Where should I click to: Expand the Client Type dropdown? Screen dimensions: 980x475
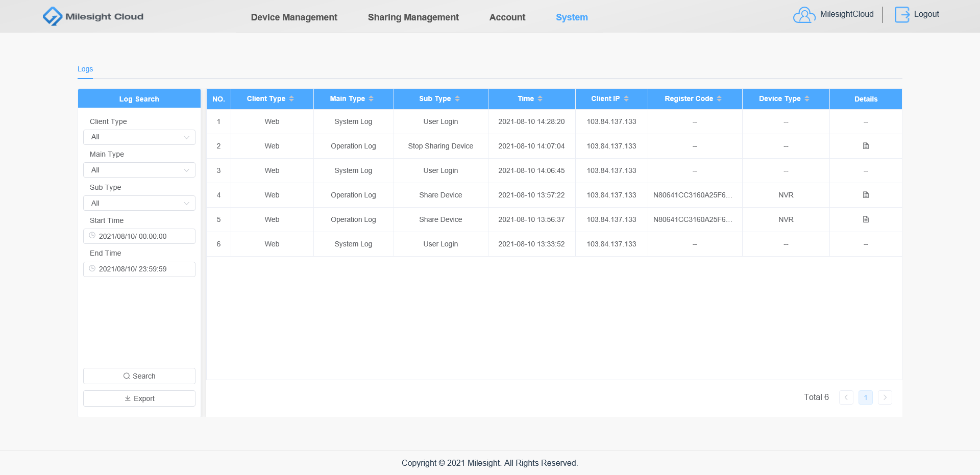(139, 137)
